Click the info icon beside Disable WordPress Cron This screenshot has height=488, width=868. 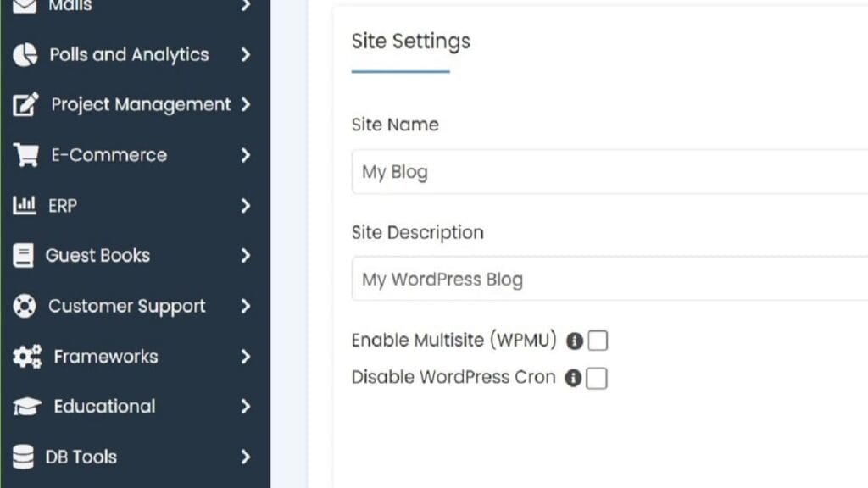click(574, 378)
